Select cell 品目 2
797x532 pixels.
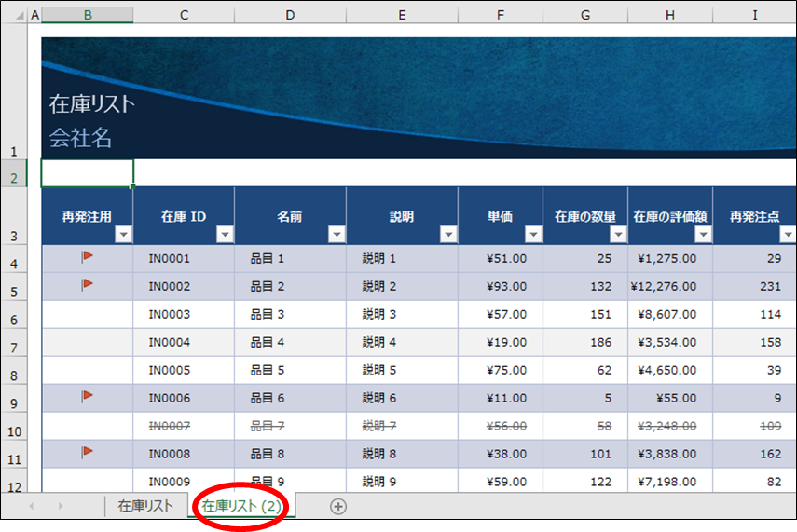click(290, 287)
